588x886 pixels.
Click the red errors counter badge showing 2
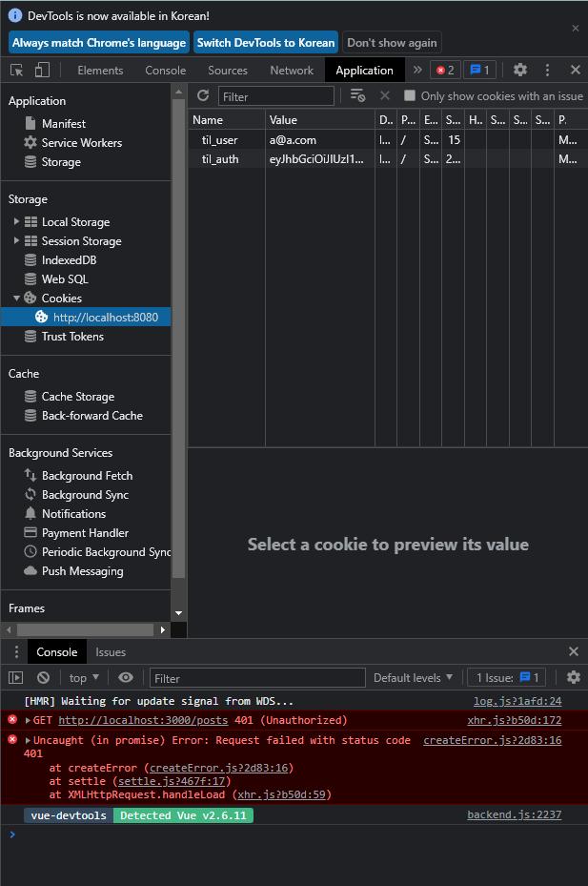coord(445,70)
